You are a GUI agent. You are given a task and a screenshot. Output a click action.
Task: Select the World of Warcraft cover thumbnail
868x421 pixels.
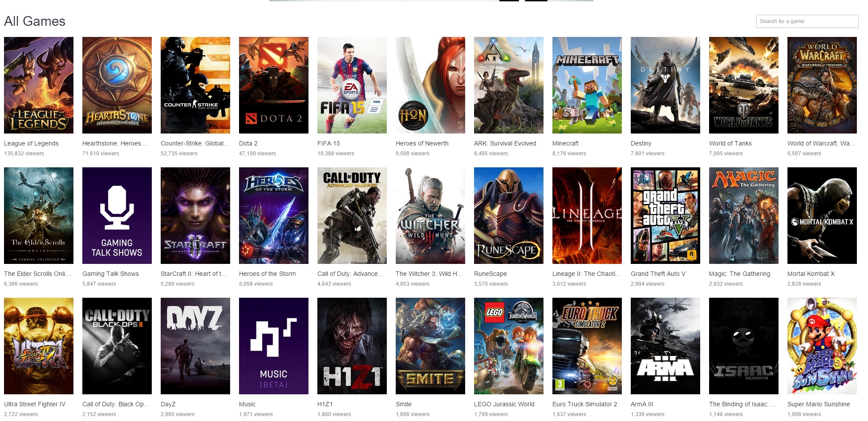pos(822,85)
